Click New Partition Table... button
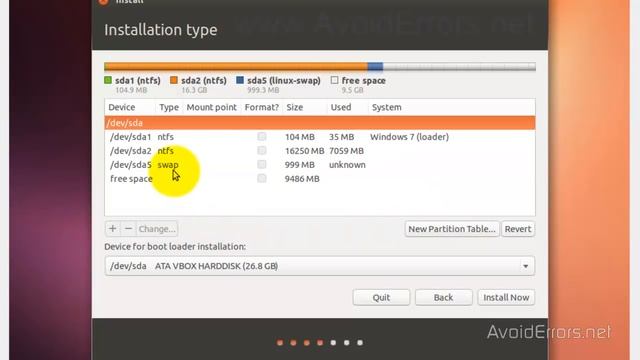This screenshot has height=360, width=640. click(x=452, y=229)
